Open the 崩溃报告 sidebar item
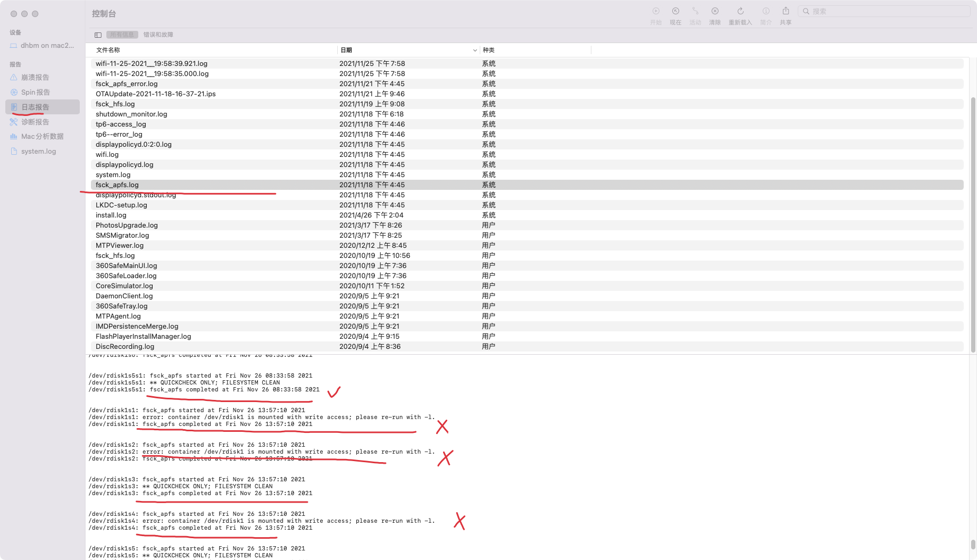Screen dimensions: 977x560 [x=43, y=78]
